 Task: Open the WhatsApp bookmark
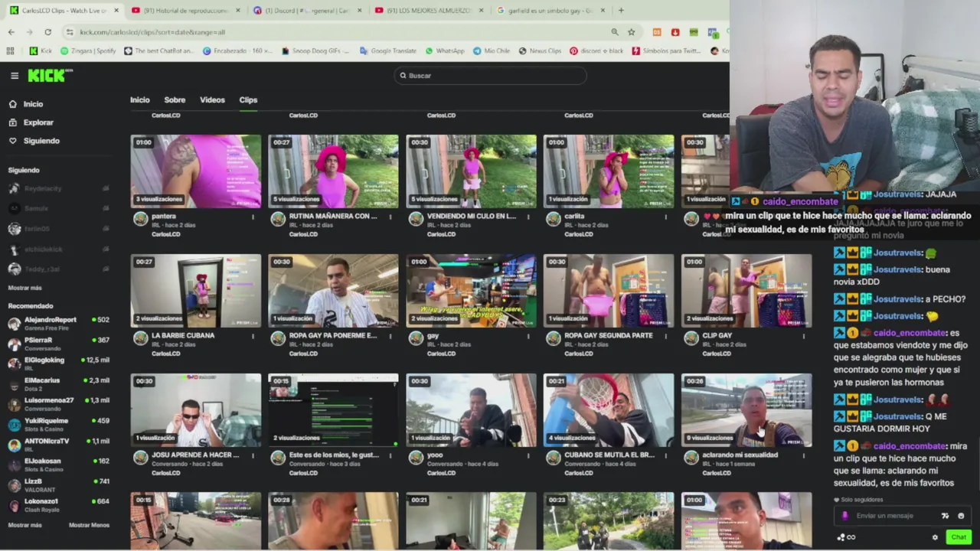click(445, 51)
